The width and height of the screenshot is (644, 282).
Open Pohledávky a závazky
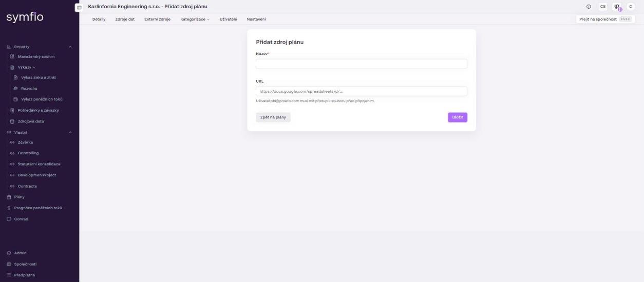(x=38, y=110)
